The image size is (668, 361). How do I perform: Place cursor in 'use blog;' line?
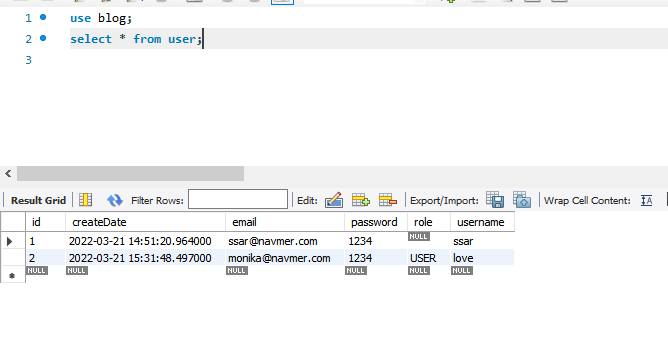pos(101,18)
